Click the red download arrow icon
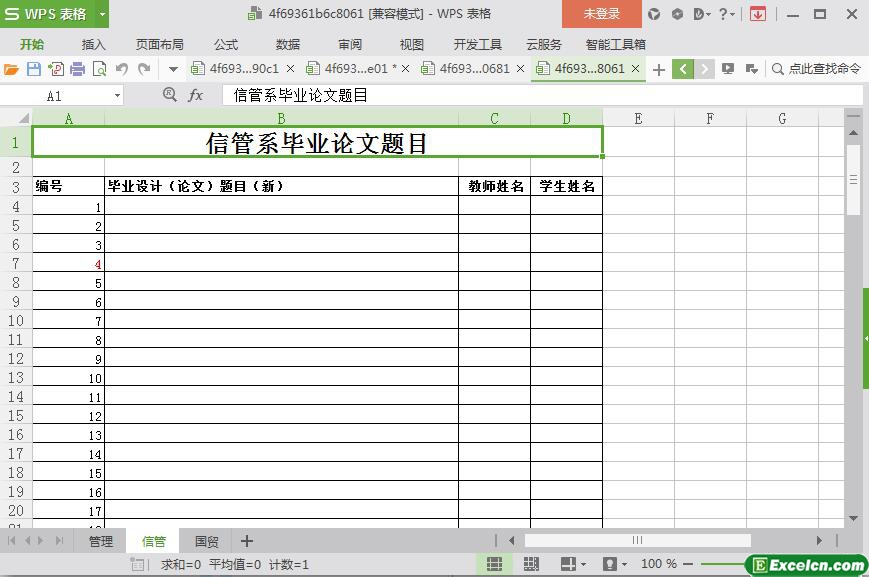The image size is (869, 577). 758,14
